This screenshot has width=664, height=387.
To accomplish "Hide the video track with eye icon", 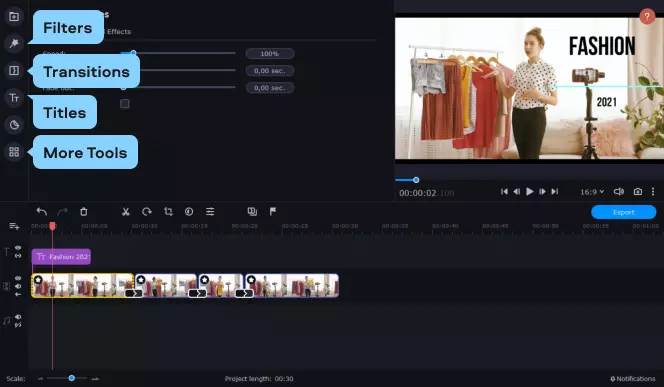I will [18, 278].
